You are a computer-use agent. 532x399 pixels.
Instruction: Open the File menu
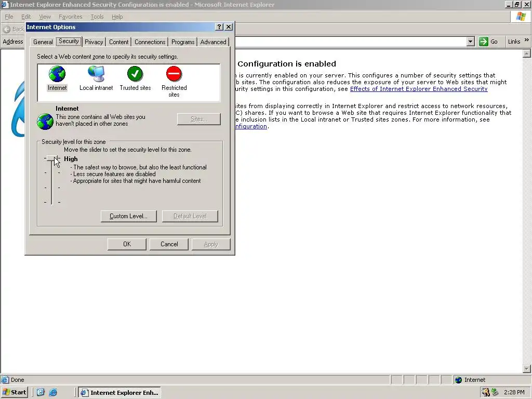click(9, 17)
